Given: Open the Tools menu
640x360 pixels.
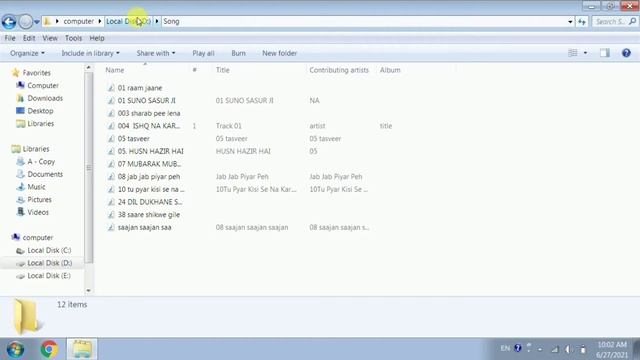Looking at the screenshot, I should [73, 38].
